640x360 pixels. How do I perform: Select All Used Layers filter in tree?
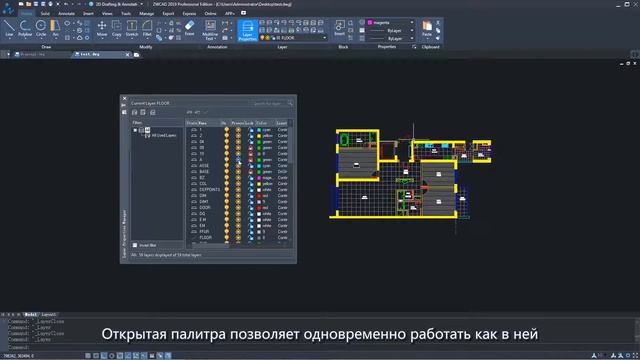click(164, 136)
